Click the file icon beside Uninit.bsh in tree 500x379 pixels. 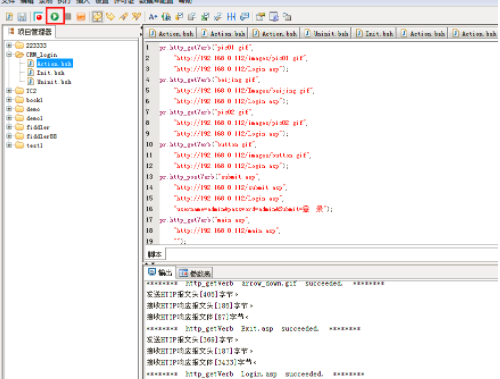[x=31, y=81]
